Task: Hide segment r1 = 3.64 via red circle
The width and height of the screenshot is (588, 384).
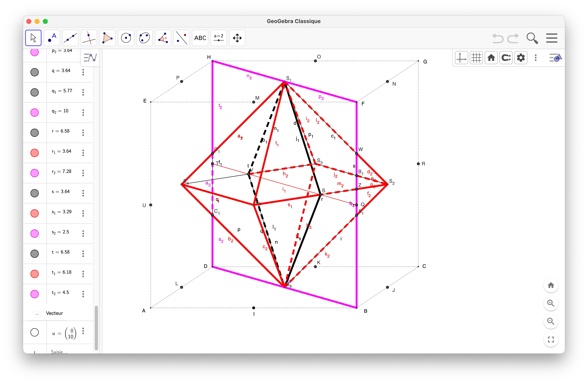Action: pyautogui.click(x=35, y=153)
